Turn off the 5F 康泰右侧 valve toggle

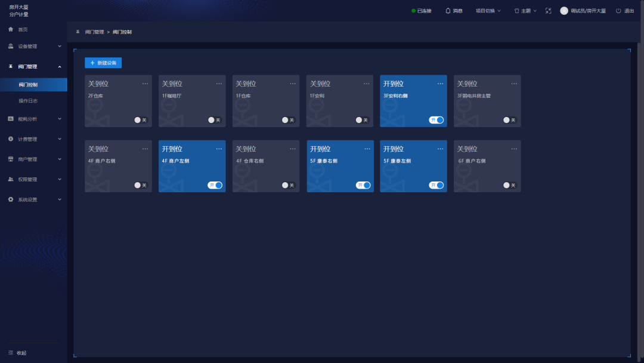coord(363,186)
